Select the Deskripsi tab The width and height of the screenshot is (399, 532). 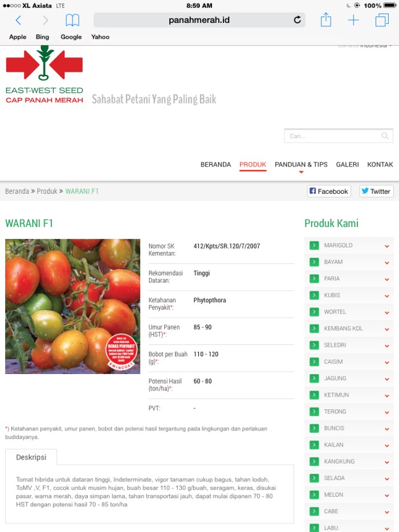[31, 457]
